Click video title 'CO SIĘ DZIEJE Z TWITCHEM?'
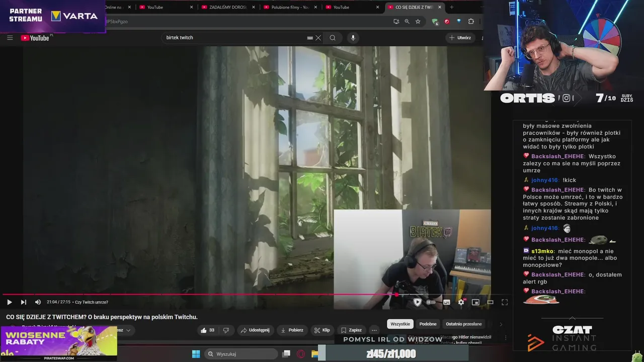Screen dimensions: 644x362 [x=102, y=317]
